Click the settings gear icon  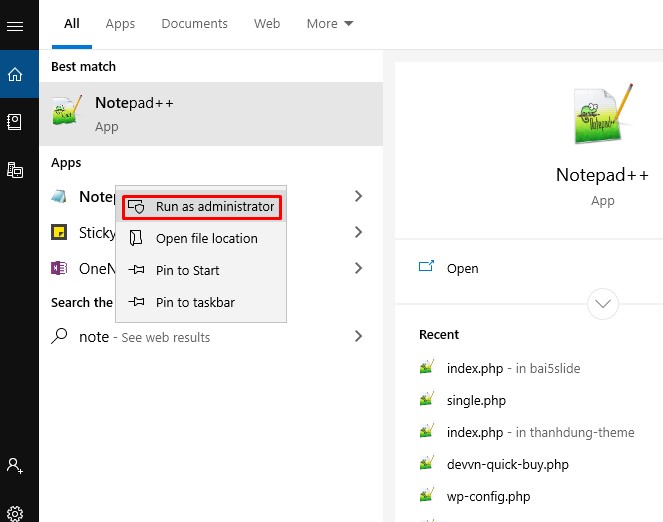pyautogui.click(x=15, y=514)
